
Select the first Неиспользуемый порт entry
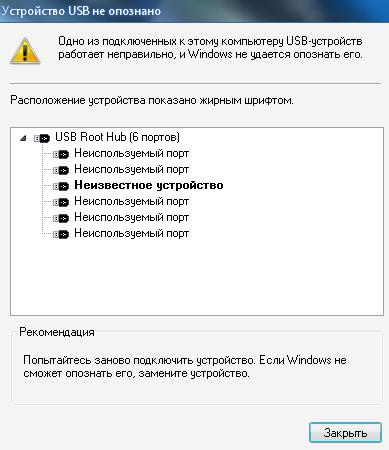coord(131,153)
